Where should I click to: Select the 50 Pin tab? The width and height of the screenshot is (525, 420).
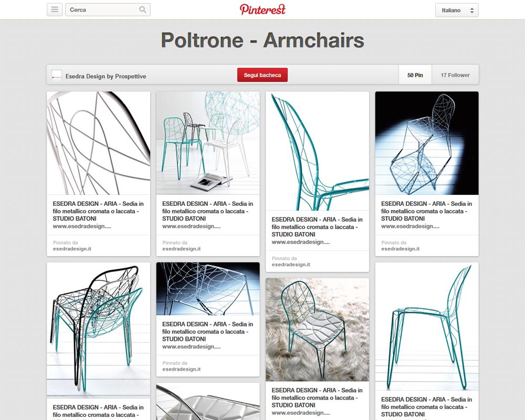[x=415, y=75]
